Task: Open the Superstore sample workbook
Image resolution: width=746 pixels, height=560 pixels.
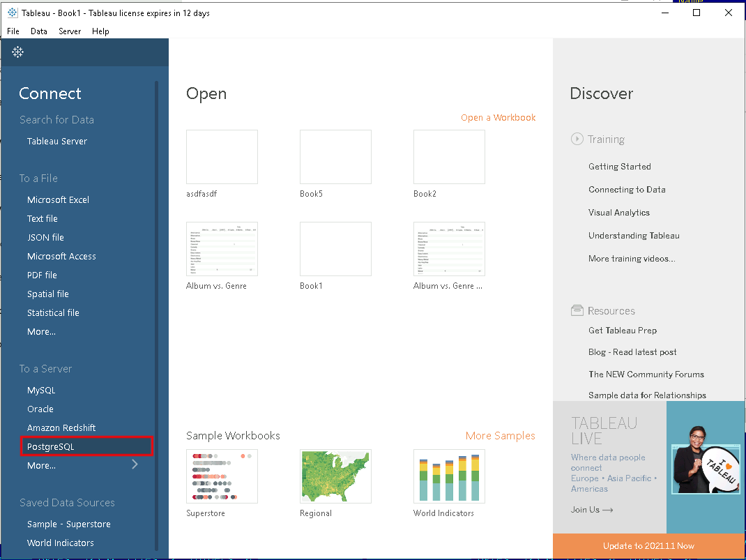Action: [222, 476]
